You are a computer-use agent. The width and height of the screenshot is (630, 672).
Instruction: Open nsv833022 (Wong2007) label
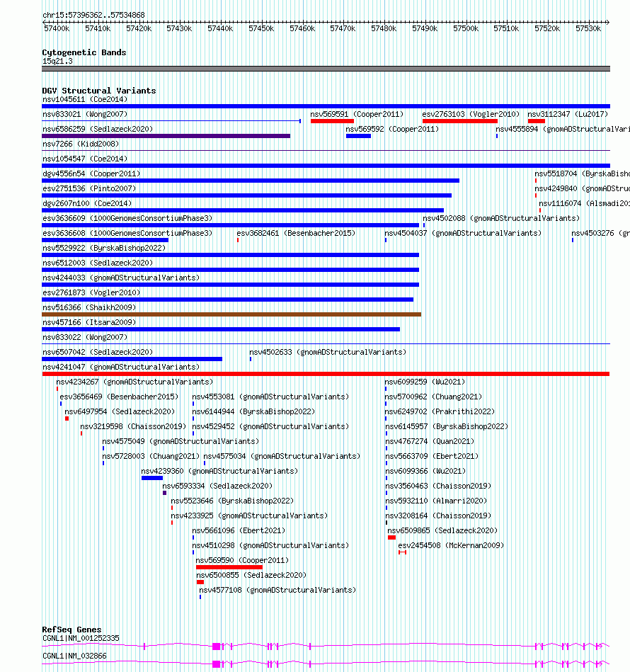(x=85, y=337)
